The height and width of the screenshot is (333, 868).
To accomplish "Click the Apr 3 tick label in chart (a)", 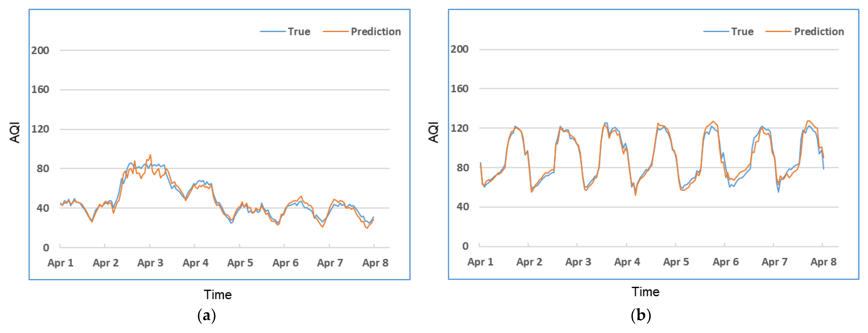I will (150, 263).
